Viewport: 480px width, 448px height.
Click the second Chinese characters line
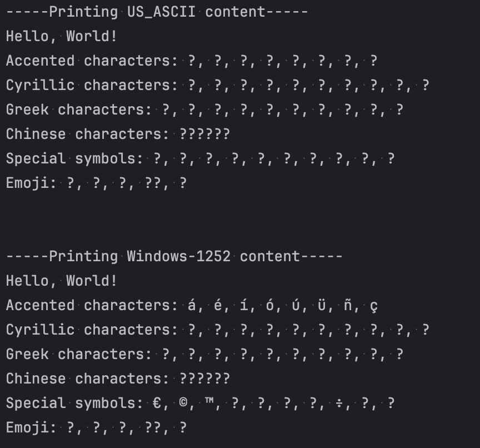(118, 379)
